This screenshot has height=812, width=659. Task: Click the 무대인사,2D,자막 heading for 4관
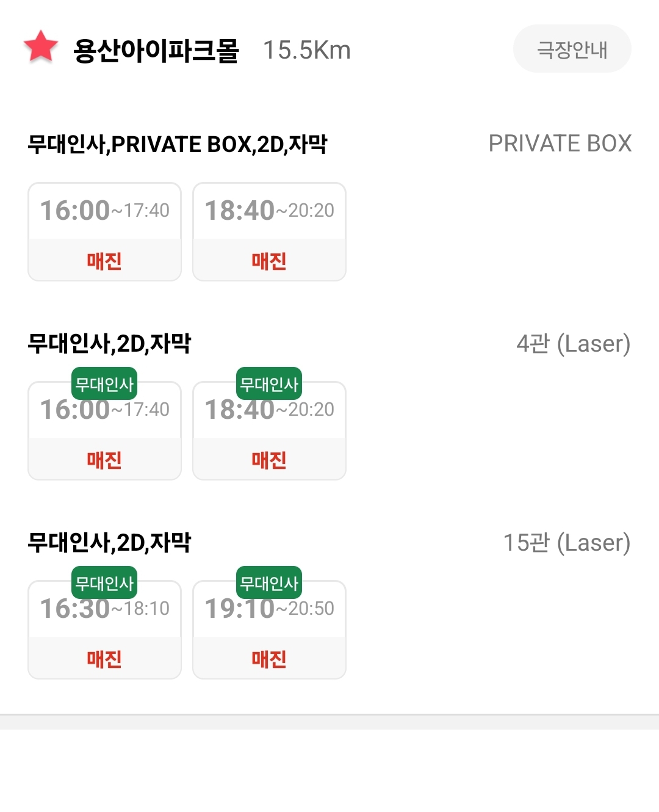[109, 343]
